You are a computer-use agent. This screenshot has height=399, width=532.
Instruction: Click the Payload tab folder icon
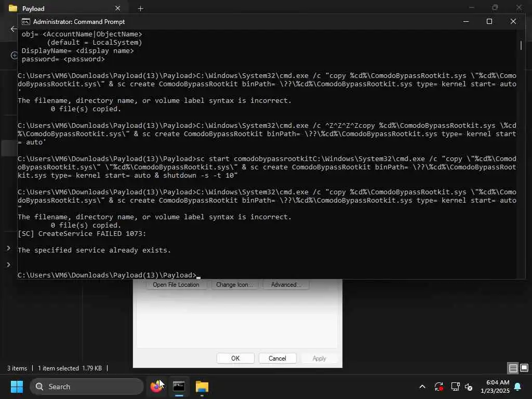point(13,8)
